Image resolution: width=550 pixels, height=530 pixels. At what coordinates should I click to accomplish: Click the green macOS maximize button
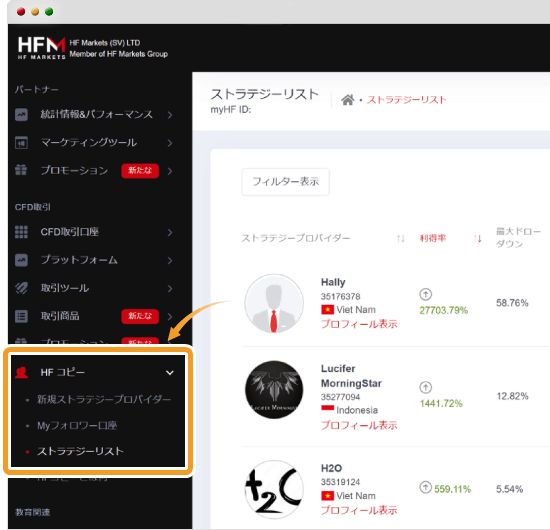(x=49, y=12)
